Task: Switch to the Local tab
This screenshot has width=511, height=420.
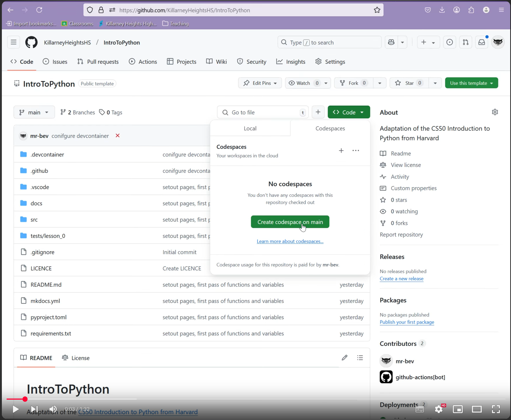Action: click(x=250, y=128)
